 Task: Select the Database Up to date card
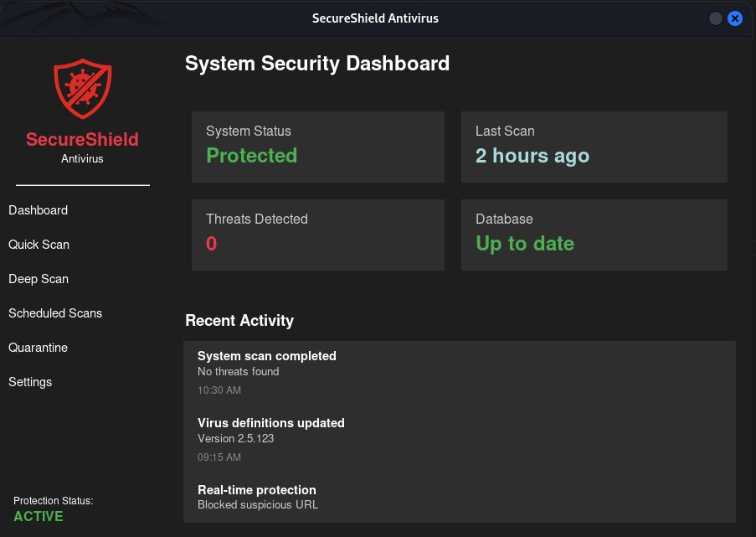[x=594, y=235]
